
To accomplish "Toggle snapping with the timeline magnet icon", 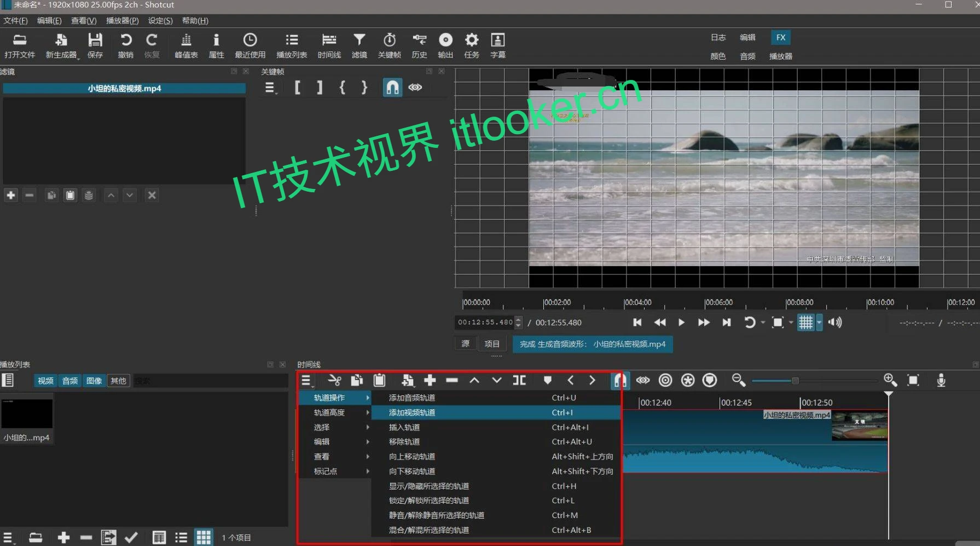I will [x=620, y=380].
